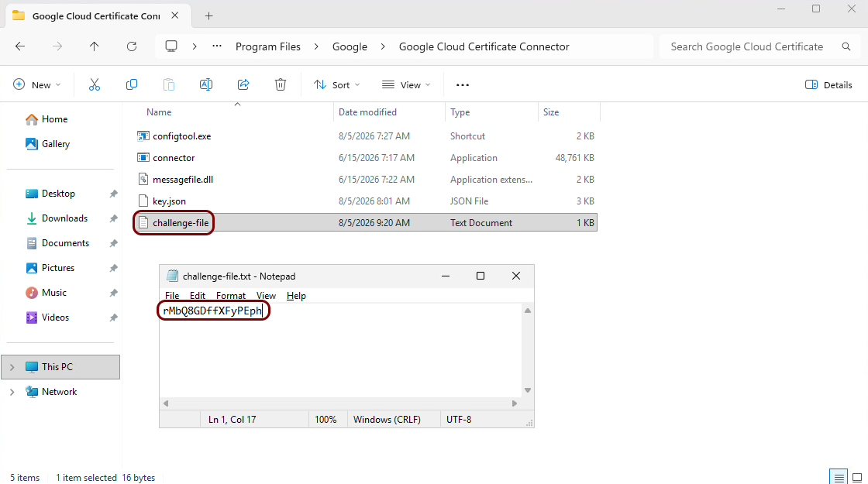Open Notepad Edit menu
Screen dimensions: 868x484
click(x=198, y=295)
